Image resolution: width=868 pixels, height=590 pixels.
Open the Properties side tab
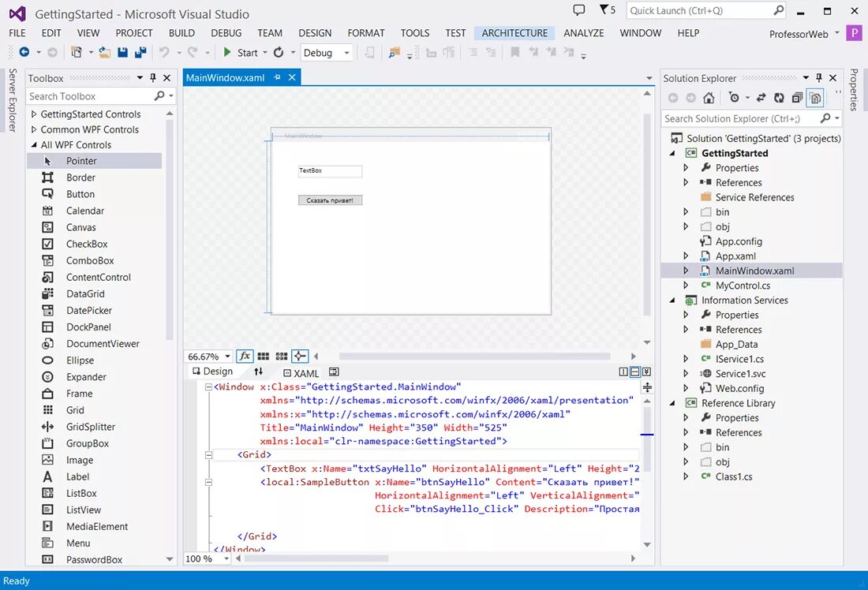point(854,90)
